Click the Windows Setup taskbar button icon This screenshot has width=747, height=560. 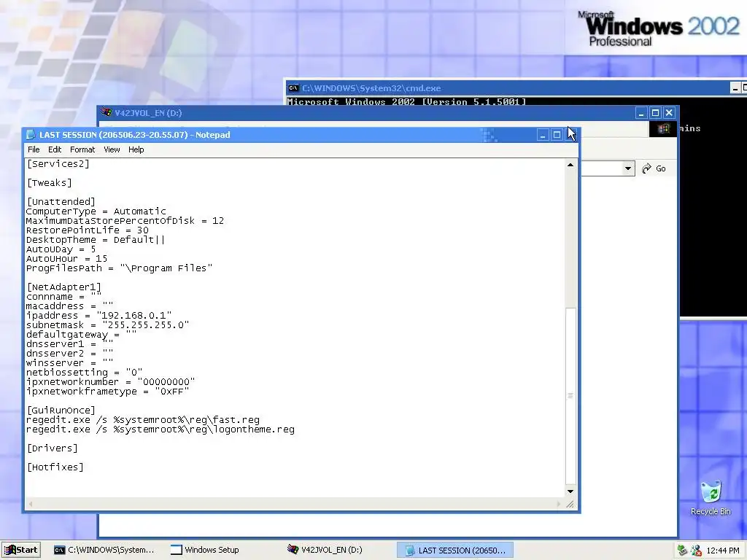click(x=177, y=550)
